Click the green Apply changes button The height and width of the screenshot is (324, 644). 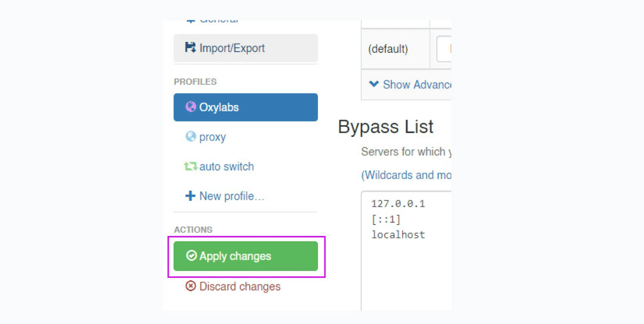click(x=246, y=256)
